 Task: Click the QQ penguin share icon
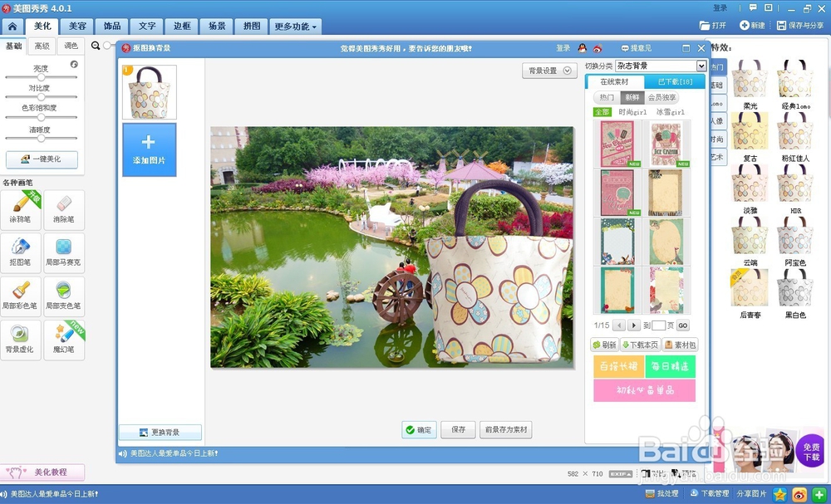582,48
